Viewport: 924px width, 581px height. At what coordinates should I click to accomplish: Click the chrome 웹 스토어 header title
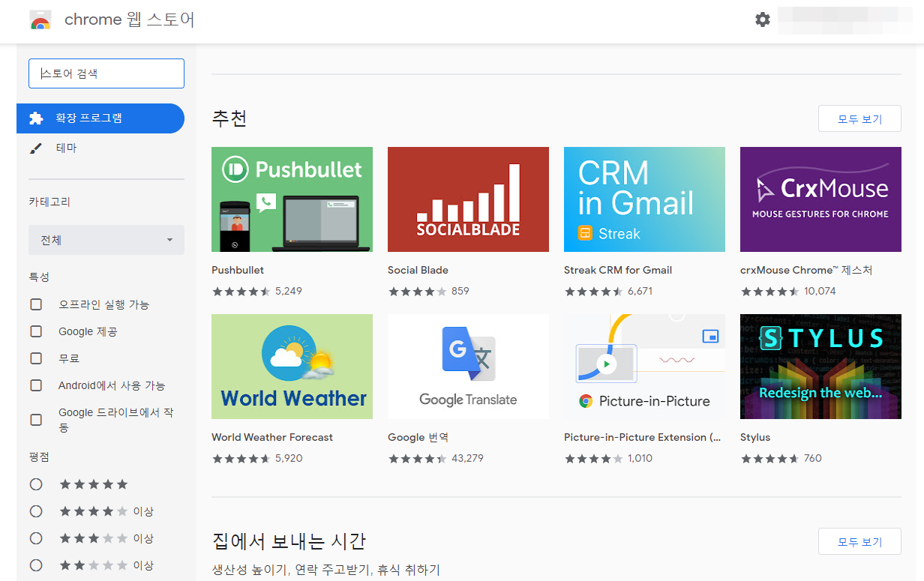point(130,20)
